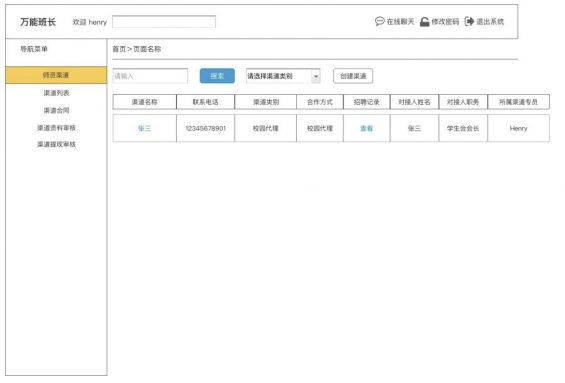Click the 招聘记录 column header
Screen dimensions: 565x383
coord(367,102)
